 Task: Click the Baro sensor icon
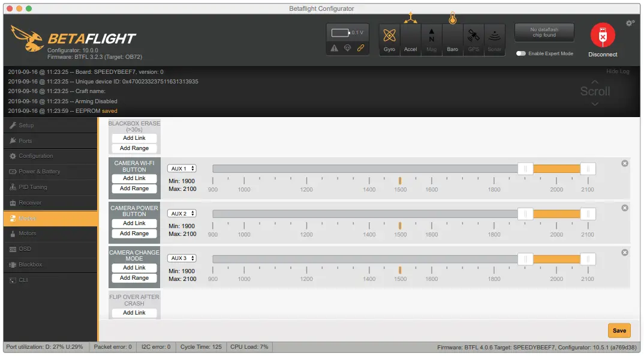click(452, 36)
